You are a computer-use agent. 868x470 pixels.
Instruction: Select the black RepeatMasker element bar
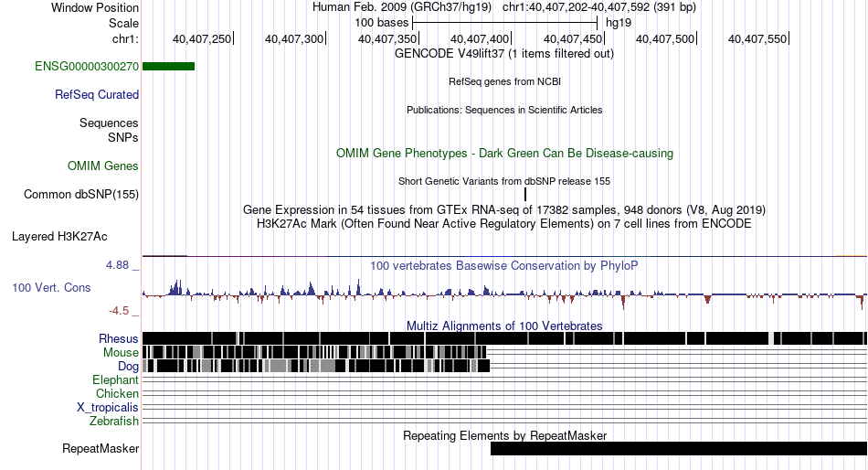pos(679,448)
